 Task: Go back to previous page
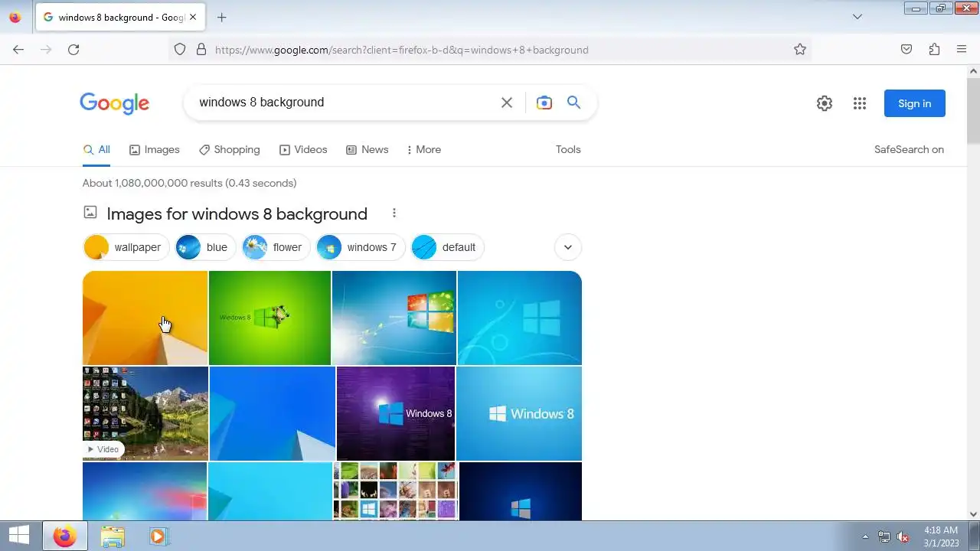click(18, 50)
